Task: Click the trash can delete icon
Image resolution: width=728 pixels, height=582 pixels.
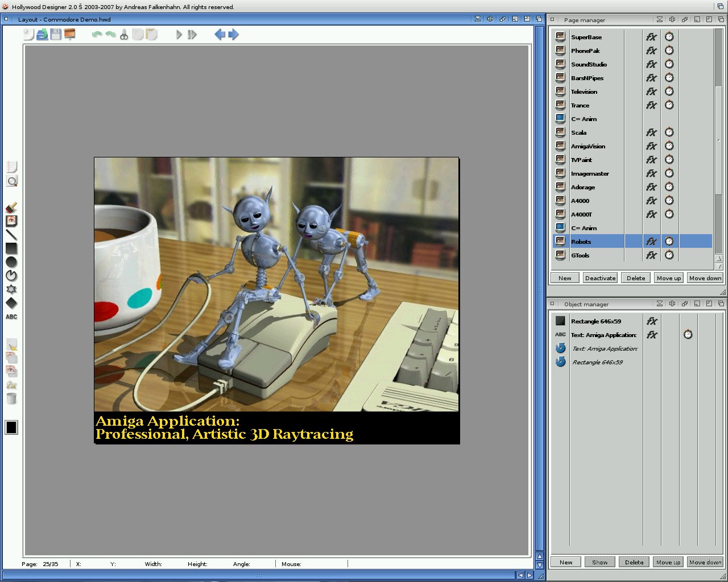Action: pyautogui.click(x=11, y=398)
